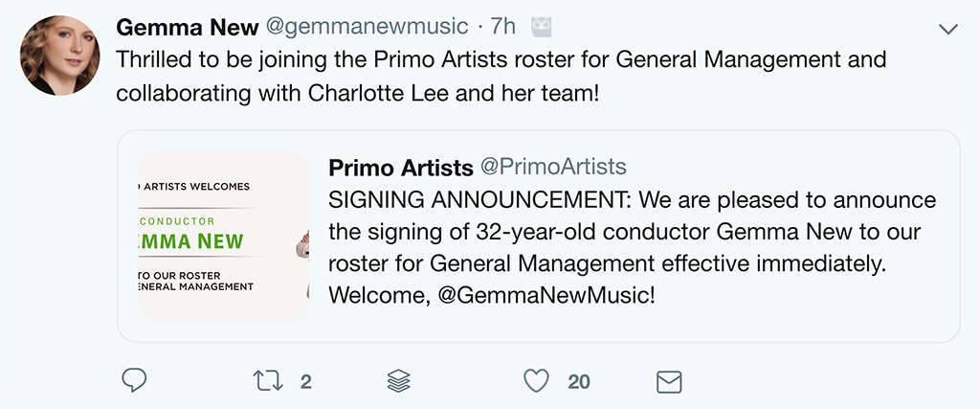980x409 pixels.
Task: Follow the @GemmaNewMusic mention in the quote
Action: pyautogui.click(x=546, y=295)
